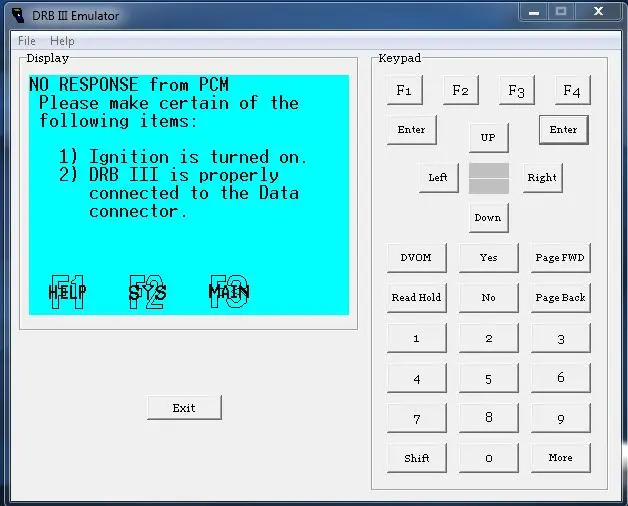Click number 5 on the keypad

click(489, 378)
